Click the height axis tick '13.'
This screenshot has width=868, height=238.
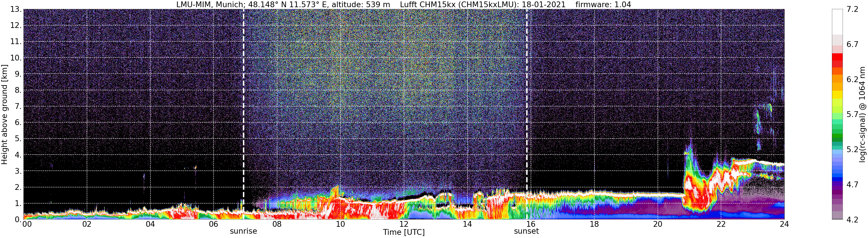tap(16, 10)
